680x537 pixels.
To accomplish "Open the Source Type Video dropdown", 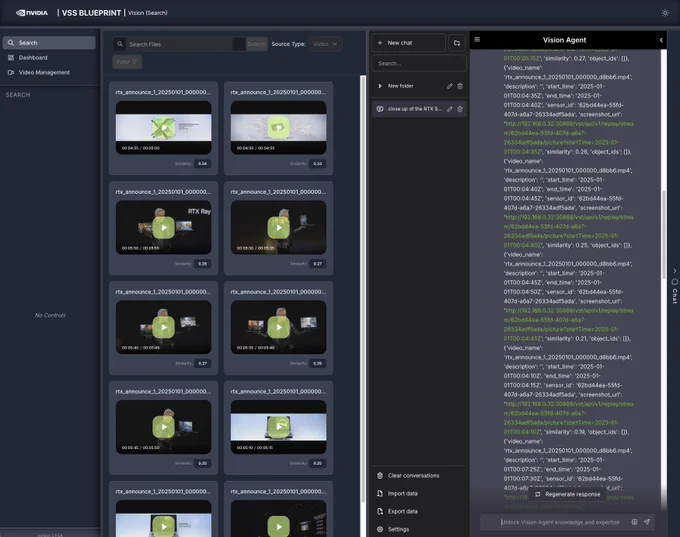I will [325, 44].
